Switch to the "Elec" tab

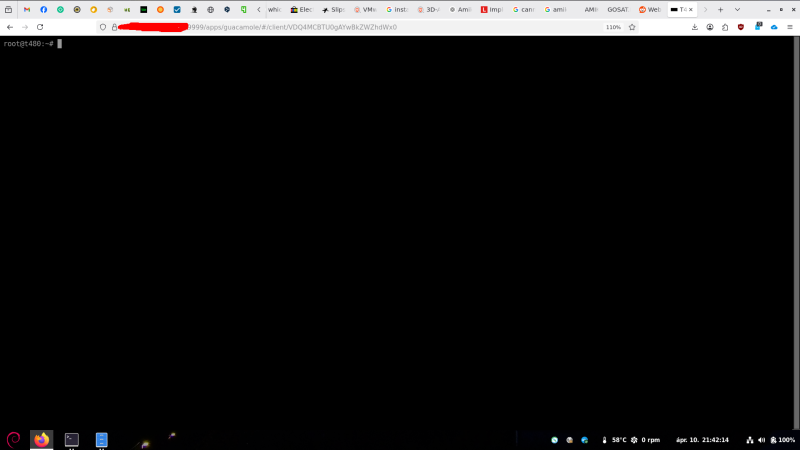tap(302, 9)
